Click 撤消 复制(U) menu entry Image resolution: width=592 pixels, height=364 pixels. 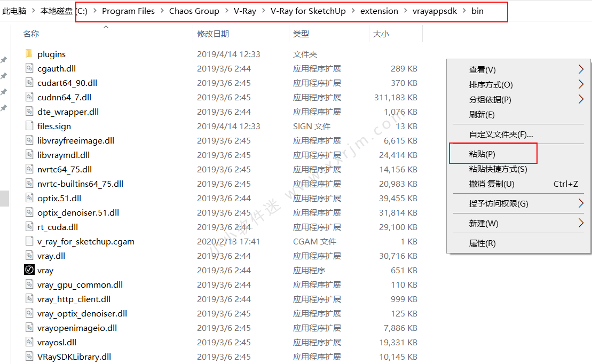(x=491, y=184)
